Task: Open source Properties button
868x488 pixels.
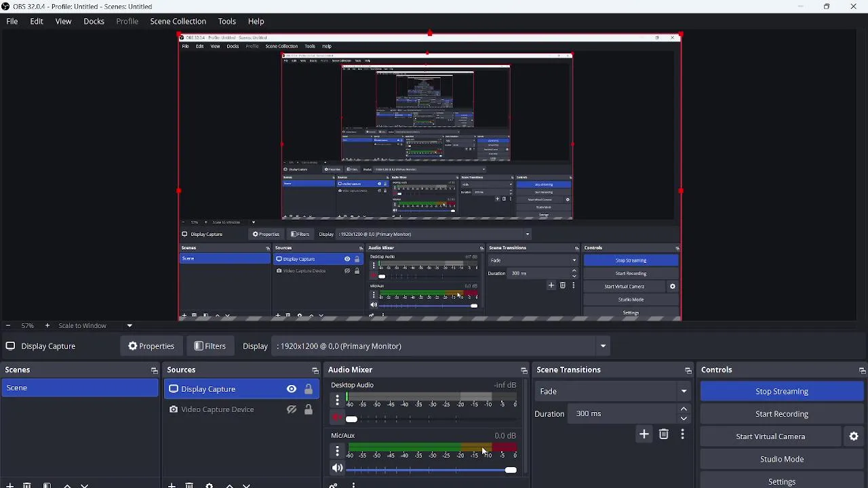Action: click(x=151, y=346)
